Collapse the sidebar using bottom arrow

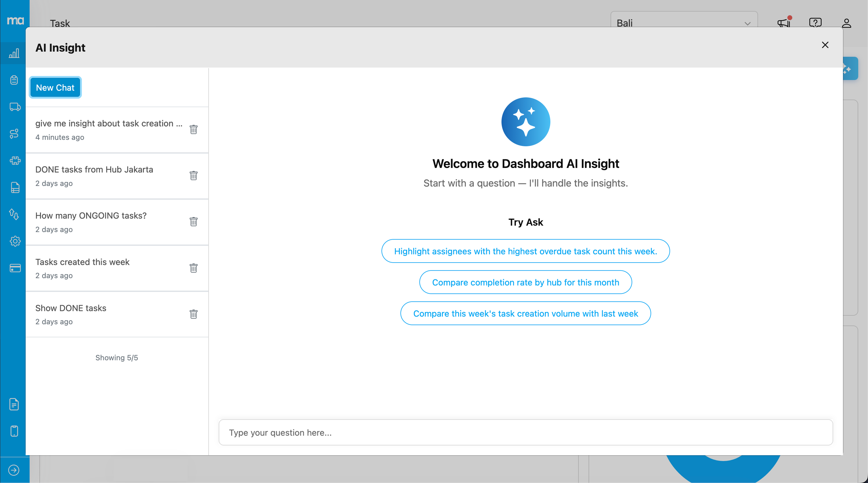tap(14, 470)
